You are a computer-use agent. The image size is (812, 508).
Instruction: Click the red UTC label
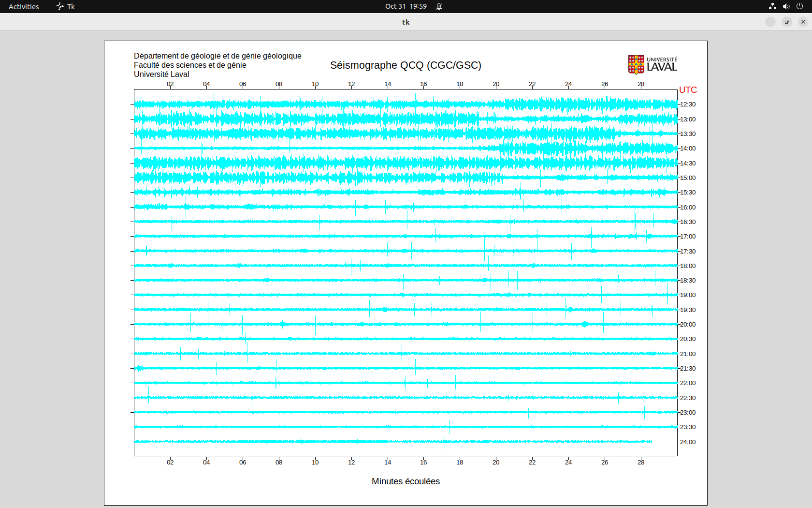[688, 90]
